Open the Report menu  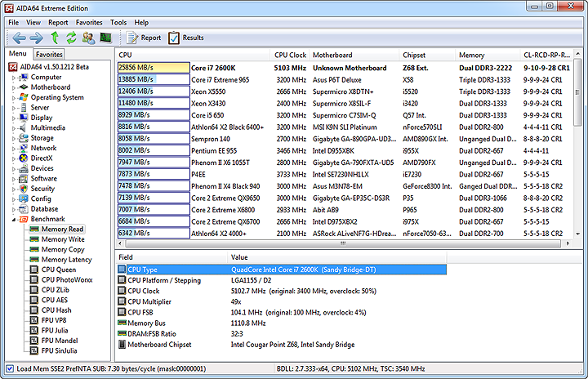58,23
